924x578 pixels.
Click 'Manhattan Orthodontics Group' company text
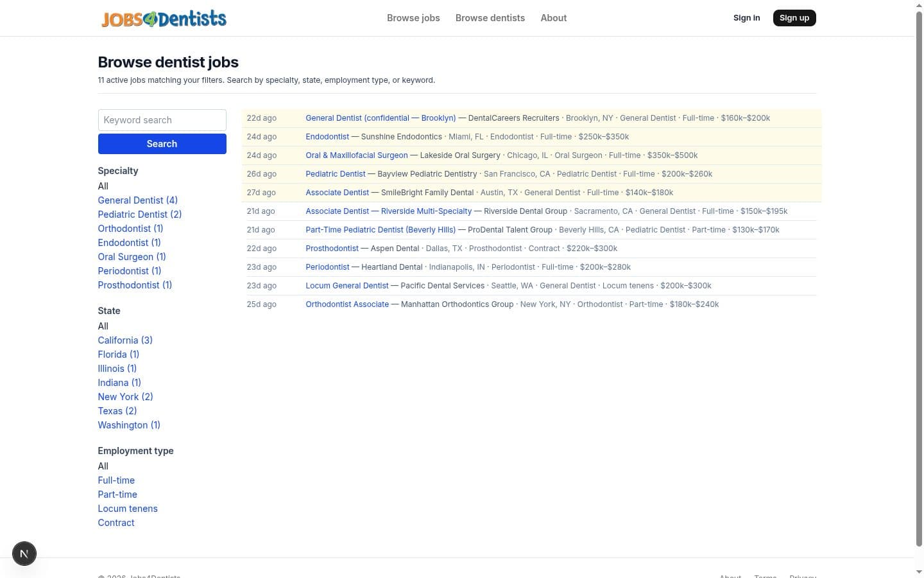(x=457, y=304)
